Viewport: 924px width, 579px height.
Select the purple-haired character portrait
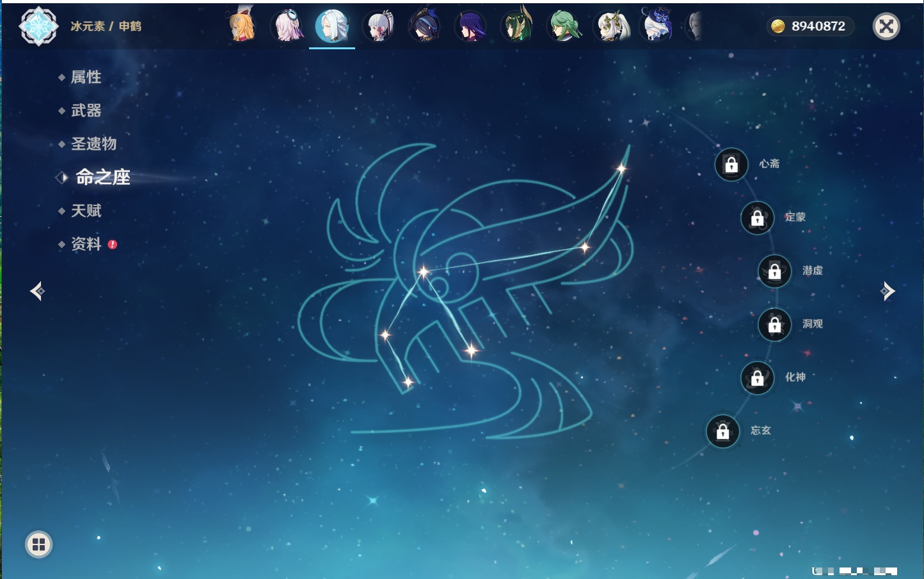pyautogui.click(x=470, y=26)
